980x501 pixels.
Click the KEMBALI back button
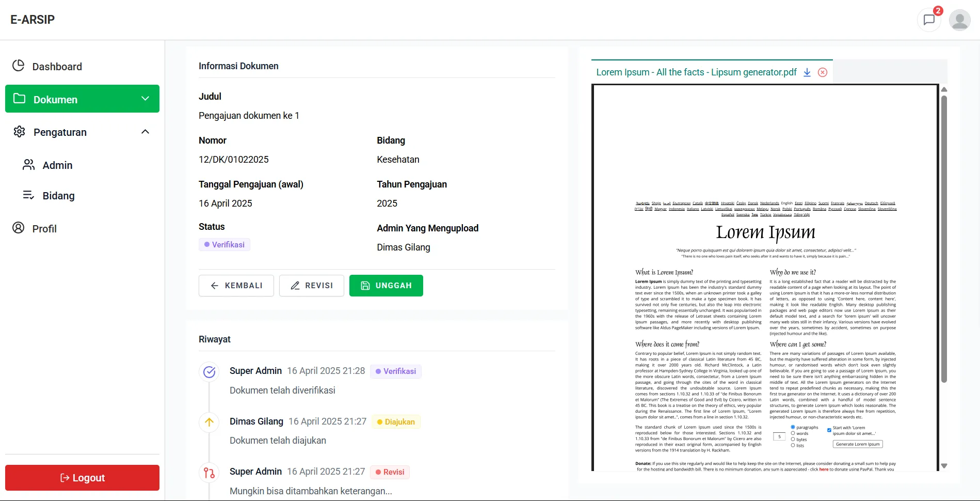(x=236, y=286)
